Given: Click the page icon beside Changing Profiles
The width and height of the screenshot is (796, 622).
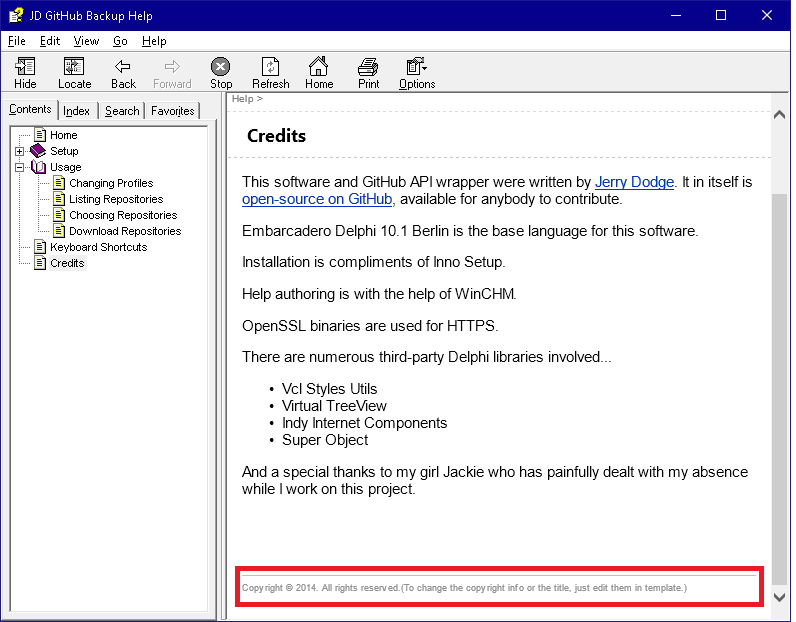Looking at the screenshot, I should click(59, 183).
